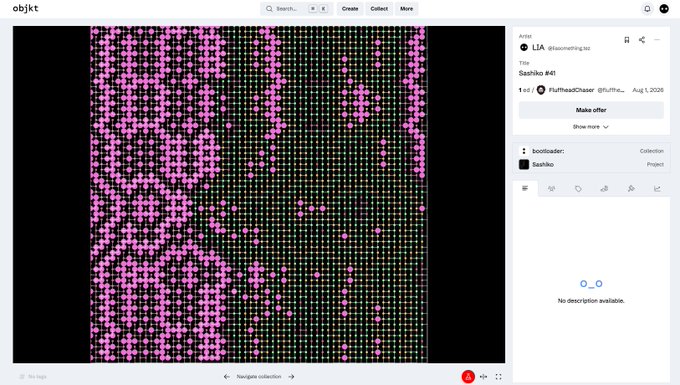This screenshot has height=385, width=680.
Task: Open artist LIA profile link
Action: tap(538, 47)
